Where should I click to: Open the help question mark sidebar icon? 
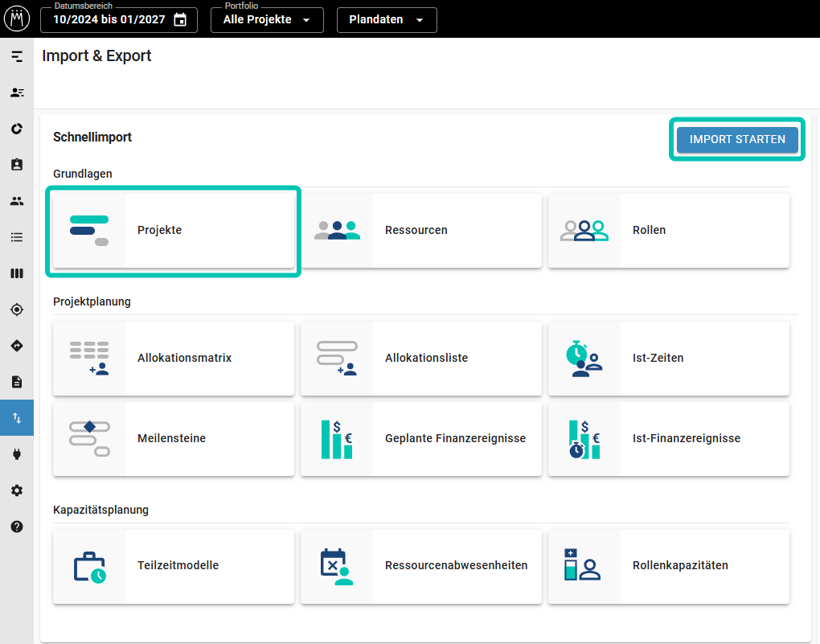click(17, 527)
